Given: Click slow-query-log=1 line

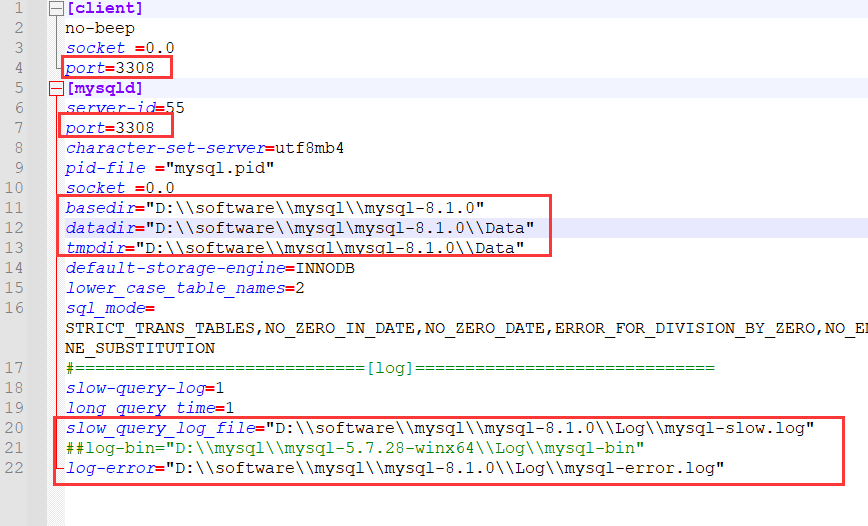Looking at the screenshot, I should (x=144, y=388).
